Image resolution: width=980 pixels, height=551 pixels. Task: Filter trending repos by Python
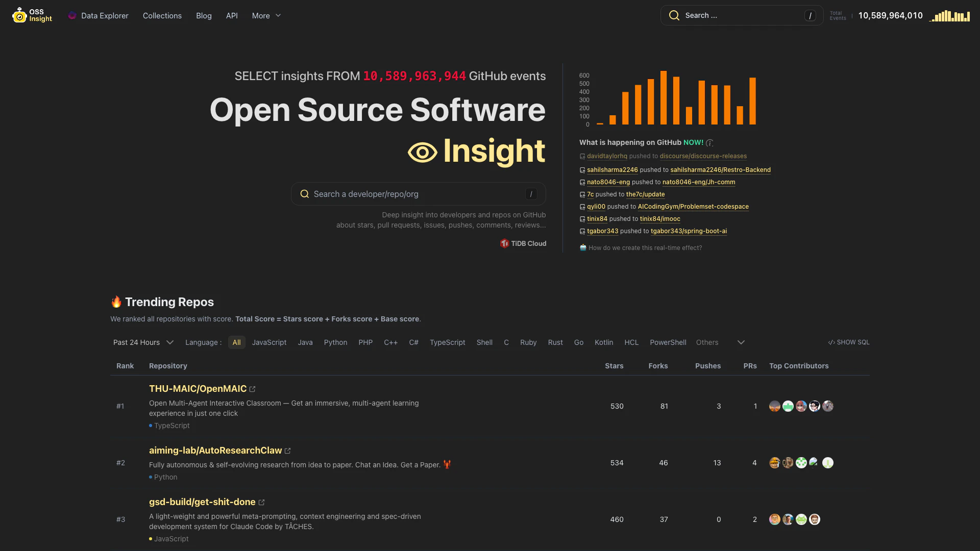[335, 342]
